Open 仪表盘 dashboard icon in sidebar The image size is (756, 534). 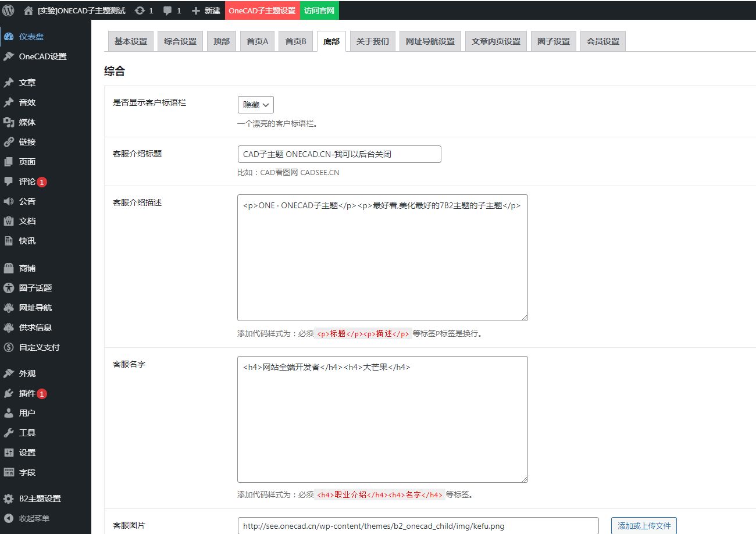[x=9, y=37]
